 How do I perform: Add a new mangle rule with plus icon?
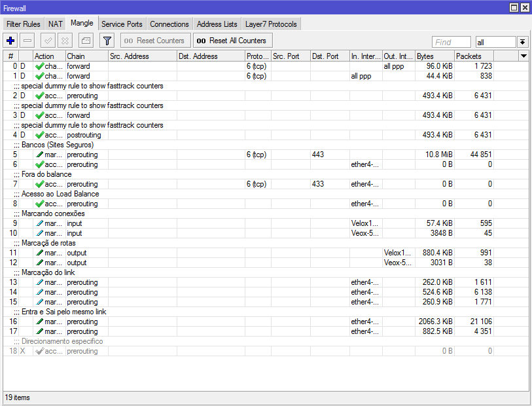[10, 41]
